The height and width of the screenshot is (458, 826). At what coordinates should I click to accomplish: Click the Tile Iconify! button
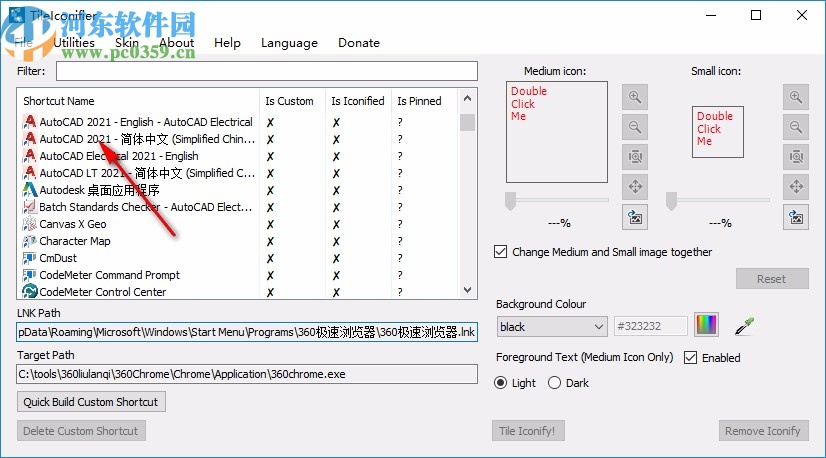528,431
